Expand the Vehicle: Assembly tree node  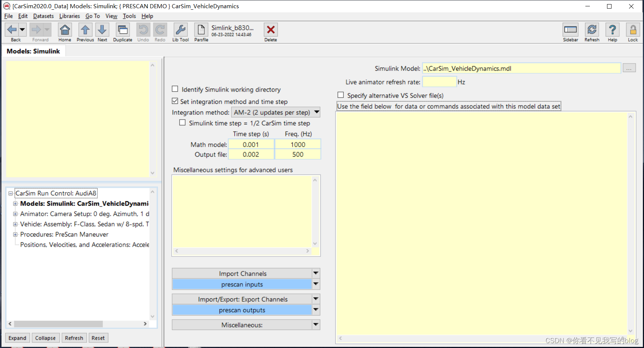coord(15,224)
